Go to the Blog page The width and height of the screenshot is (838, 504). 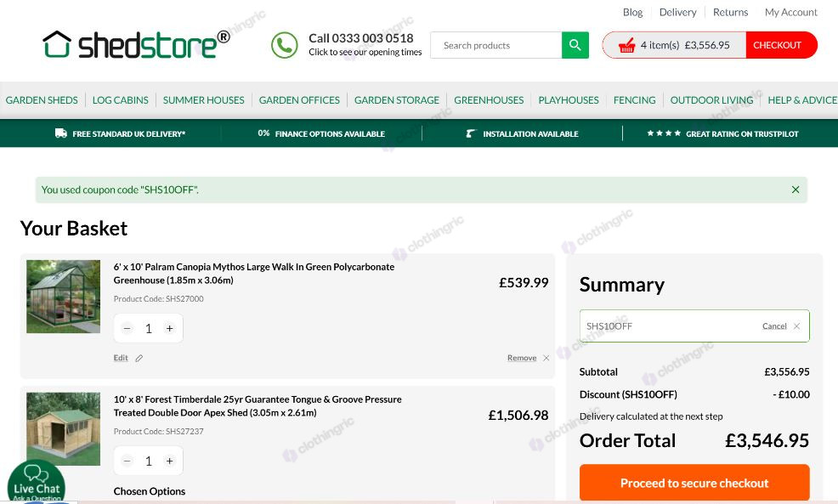[x=633, y=12]
